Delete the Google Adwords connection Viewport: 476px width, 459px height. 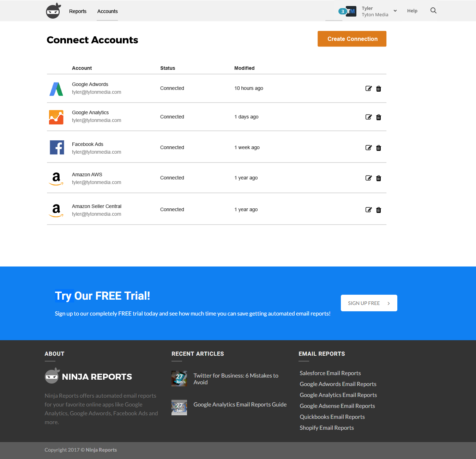379,88
